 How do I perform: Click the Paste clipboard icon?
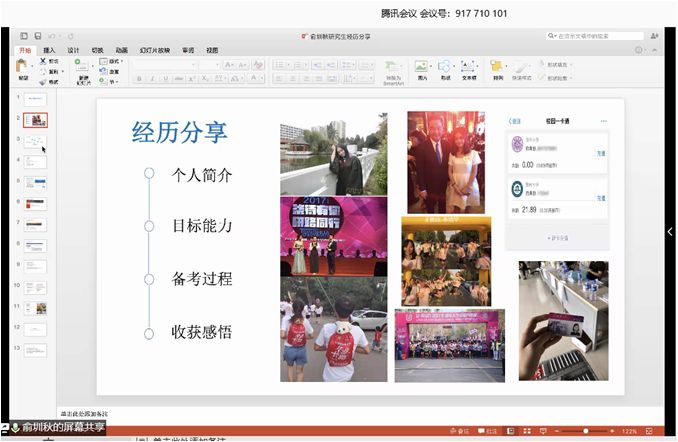click(22, 67)
